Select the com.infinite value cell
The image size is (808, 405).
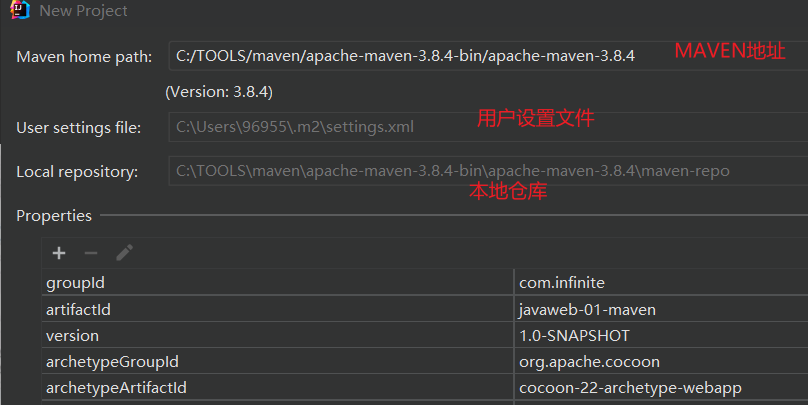[x=661, y=282]
